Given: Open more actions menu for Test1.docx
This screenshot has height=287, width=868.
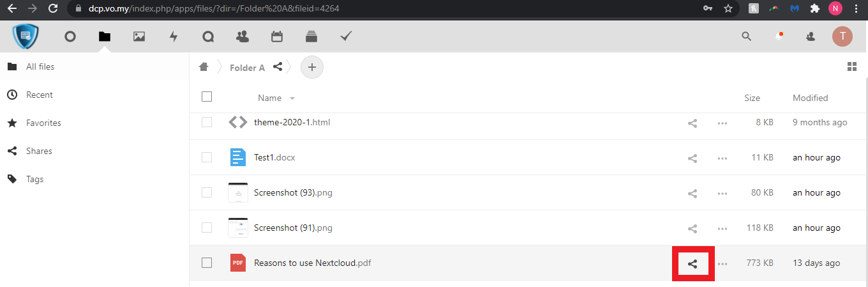Looking at the screenshot, I should tap(722, 158).
